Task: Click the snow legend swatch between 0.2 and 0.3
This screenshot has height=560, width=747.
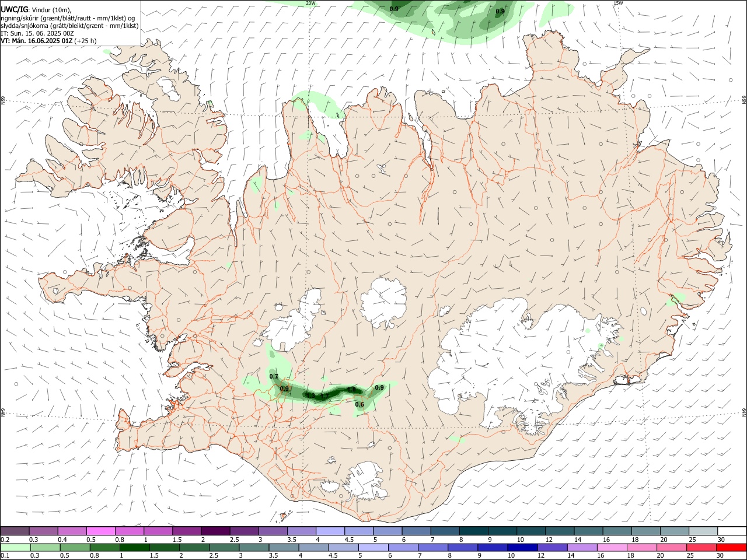Action: tap(15, 531)
